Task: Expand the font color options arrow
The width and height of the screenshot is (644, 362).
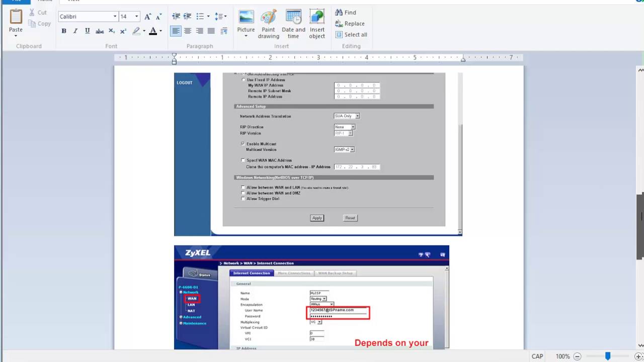Action: coord(160,31)
